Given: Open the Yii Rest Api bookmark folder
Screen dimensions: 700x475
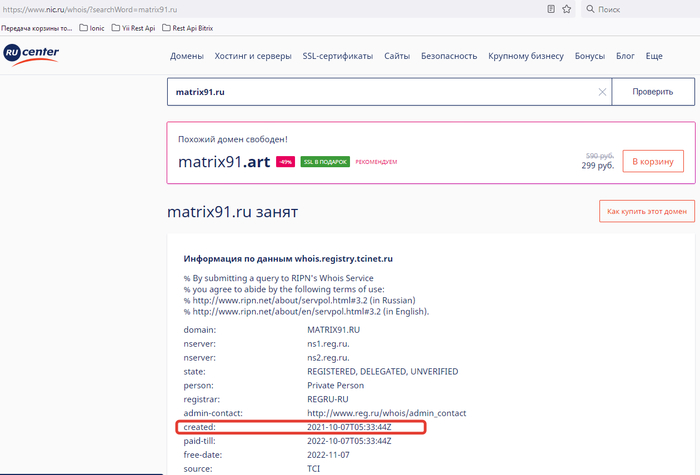Looking at the screenshot, I should click(133, 28).
